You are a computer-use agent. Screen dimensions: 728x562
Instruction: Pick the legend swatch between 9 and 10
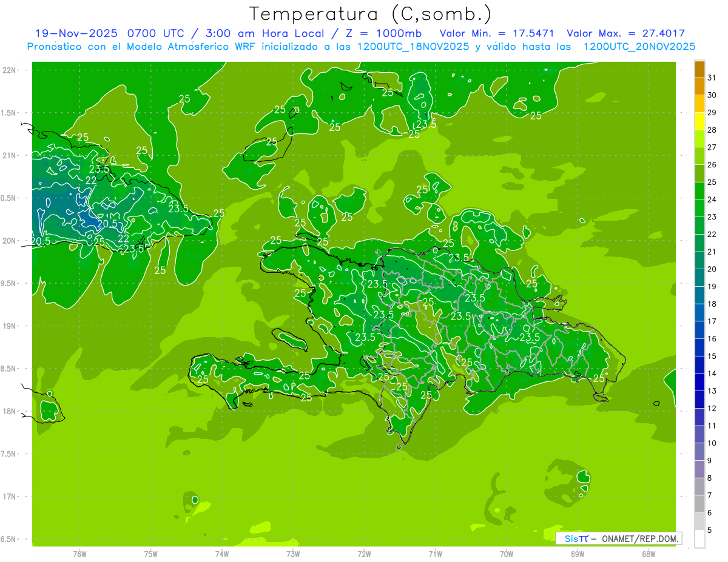(699, 452)
